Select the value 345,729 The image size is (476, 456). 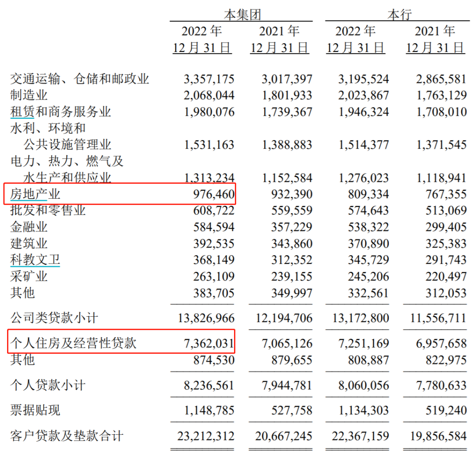[368, 260]
